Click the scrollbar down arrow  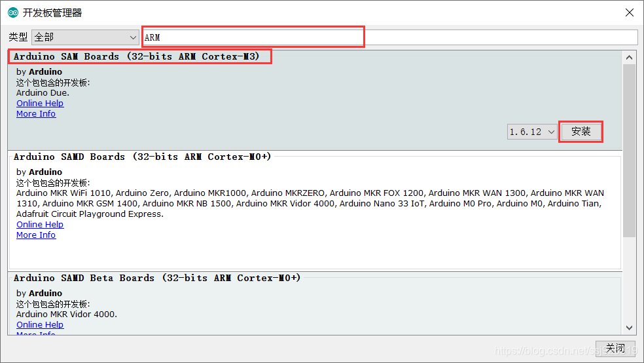click(x=629, y=328)
